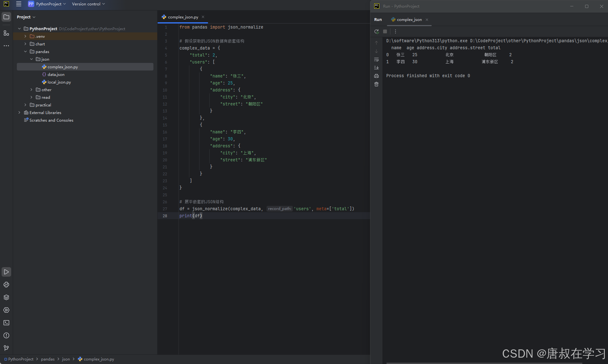This screenshot has height=364, width=608.
Task: Click the print console output icon
Action: (x=376, y=76)
